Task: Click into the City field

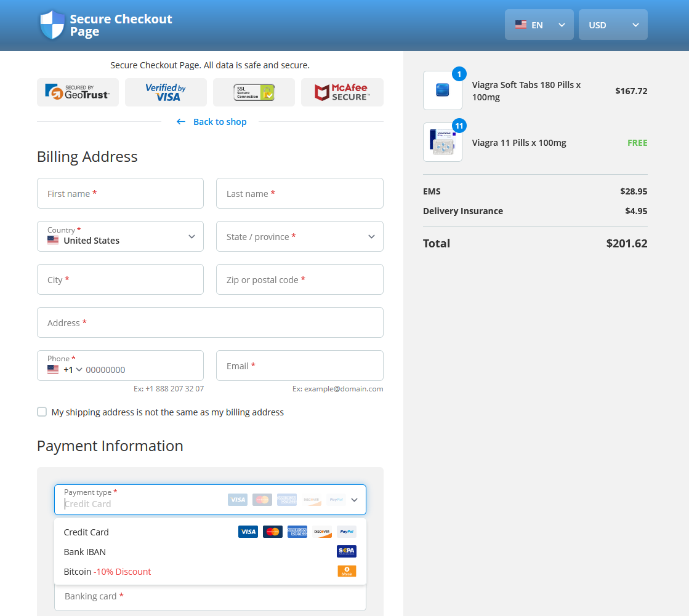Action: pos(121,279)
